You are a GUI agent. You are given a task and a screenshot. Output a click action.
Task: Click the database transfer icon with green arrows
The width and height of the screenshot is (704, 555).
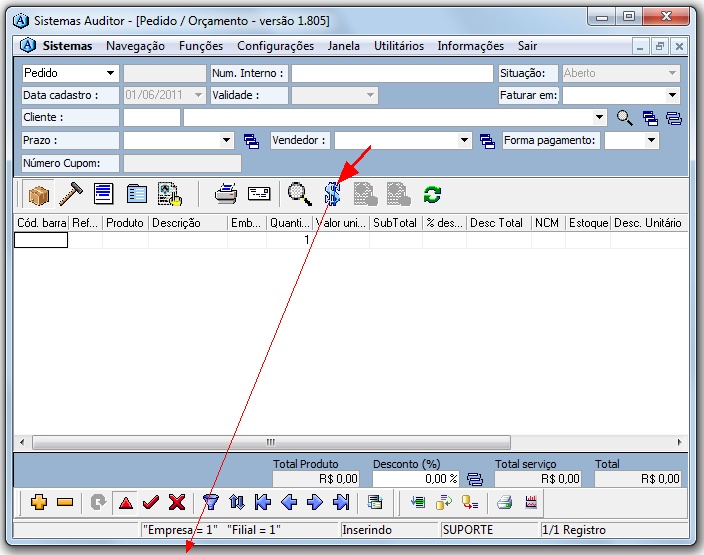(x=444, y=502)
